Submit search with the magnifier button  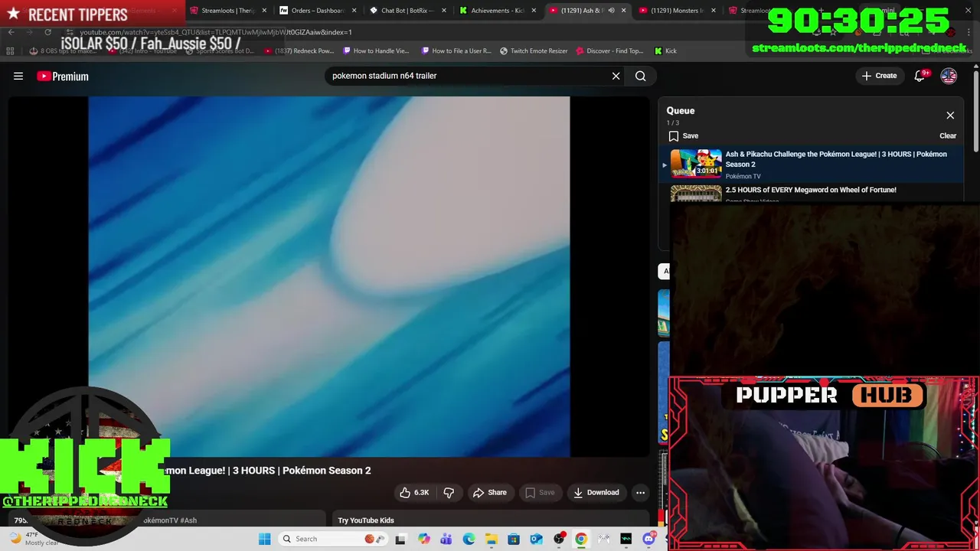(641, 76)
